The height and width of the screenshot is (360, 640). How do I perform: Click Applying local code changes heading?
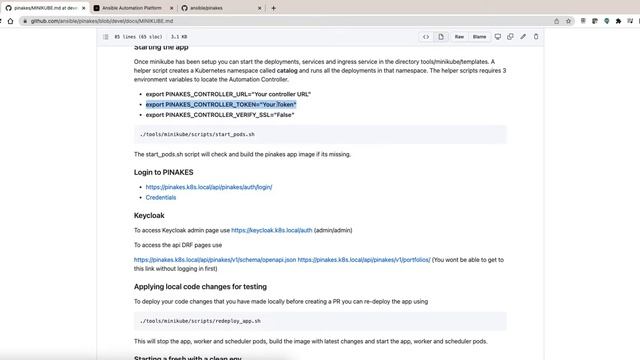coord(200,287)
